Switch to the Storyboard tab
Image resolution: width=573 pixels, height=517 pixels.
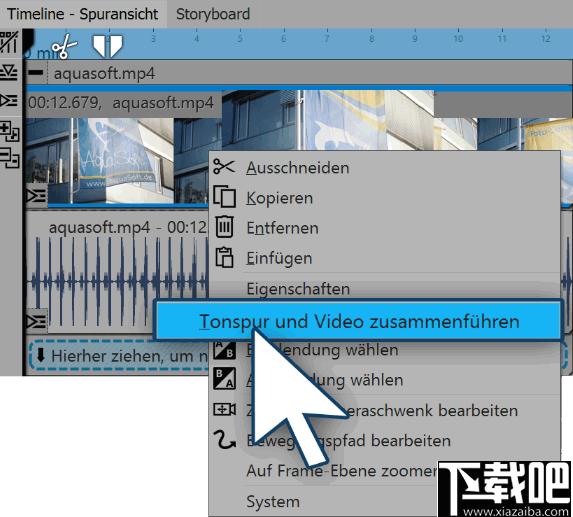[213, 14]
